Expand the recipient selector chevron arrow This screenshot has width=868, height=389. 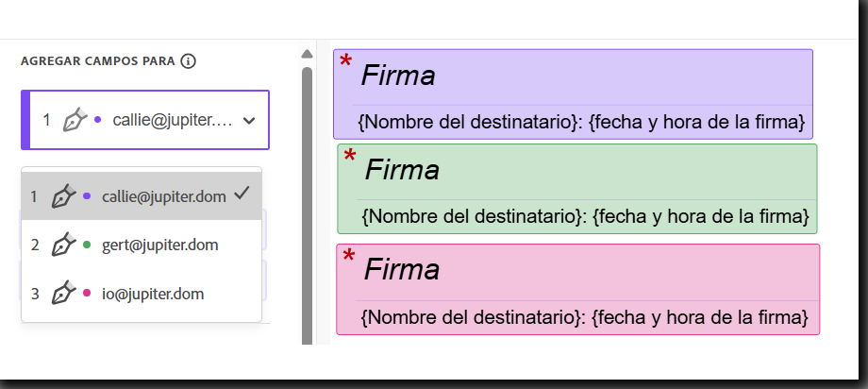click(x=249, y=121)
